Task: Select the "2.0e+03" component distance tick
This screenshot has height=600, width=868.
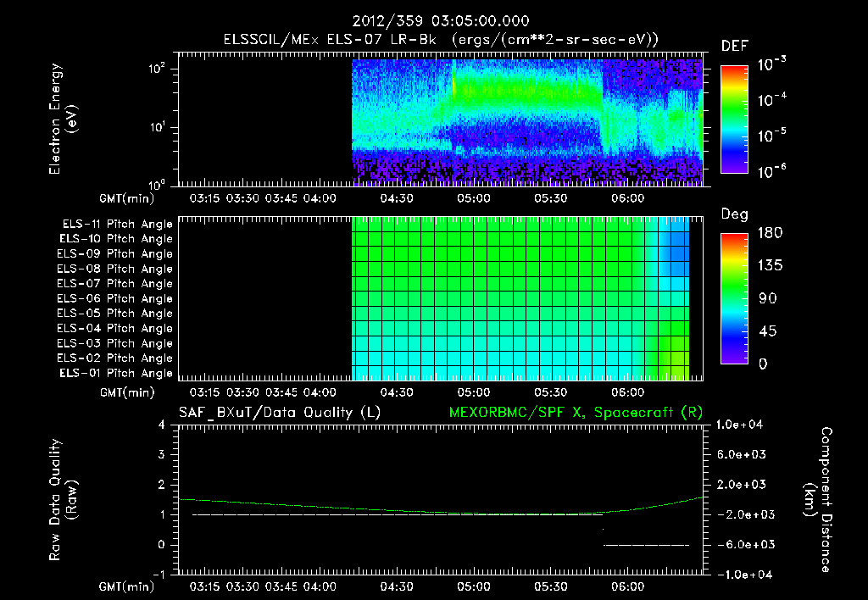Action: pyautogui.click(x=742, y=484)
